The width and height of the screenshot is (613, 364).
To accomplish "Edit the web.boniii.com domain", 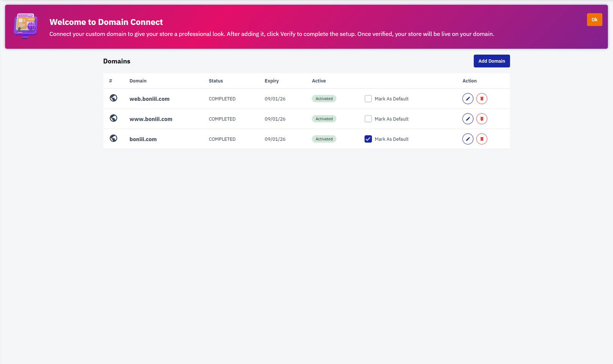I will [468, 98].
